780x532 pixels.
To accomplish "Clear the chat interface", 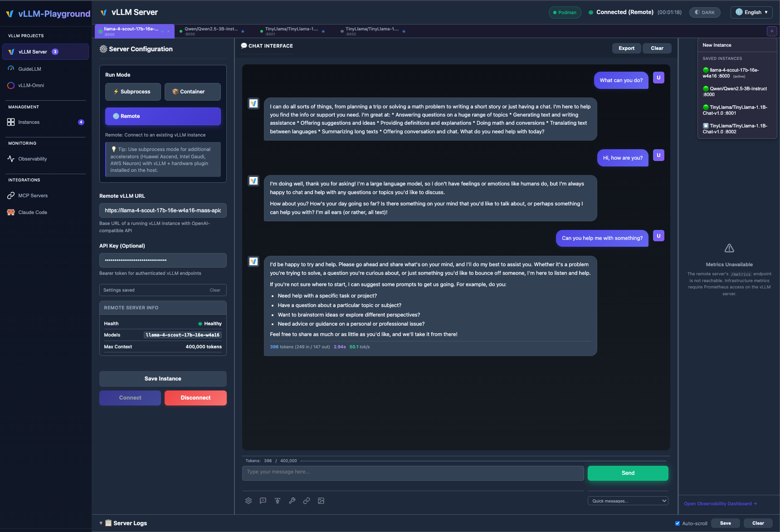I will [x=657, y=48].
